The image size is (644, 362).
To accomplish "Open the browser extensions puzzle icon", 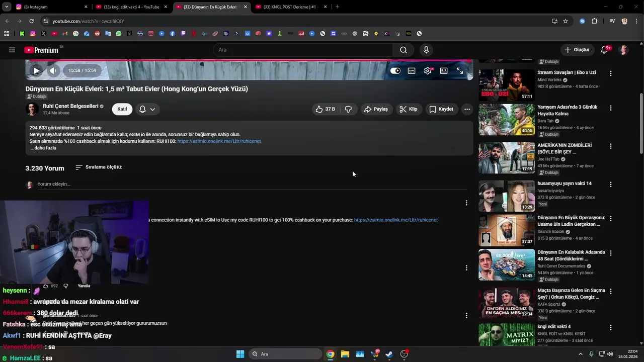I will pos(595,21).
